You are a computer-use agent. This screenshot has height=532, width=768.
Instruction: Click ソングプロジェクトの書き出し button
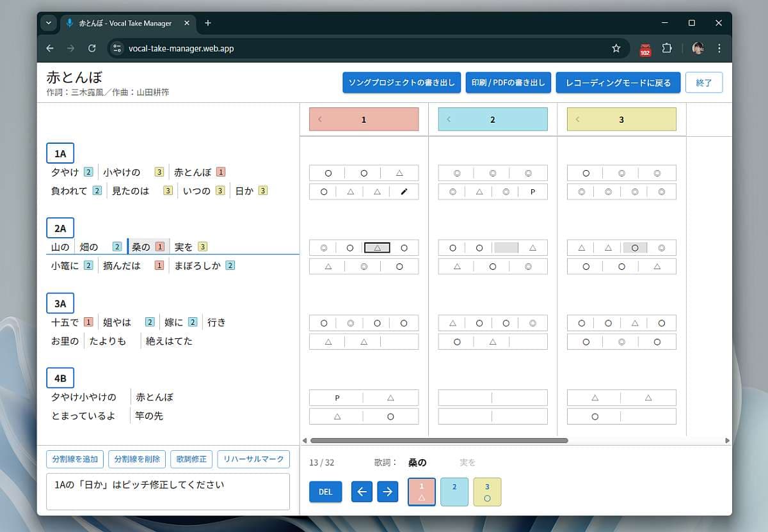401,83
